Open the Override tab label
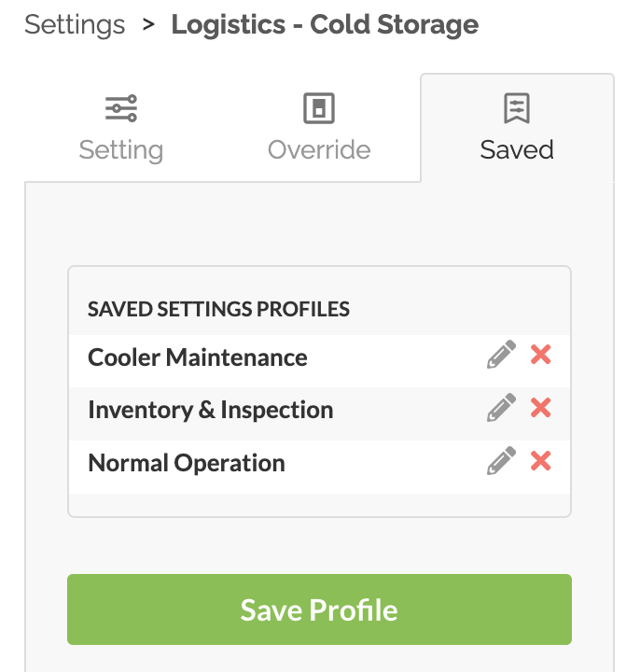The width and height of the screenshot is (640, 672). coord(319,150)
